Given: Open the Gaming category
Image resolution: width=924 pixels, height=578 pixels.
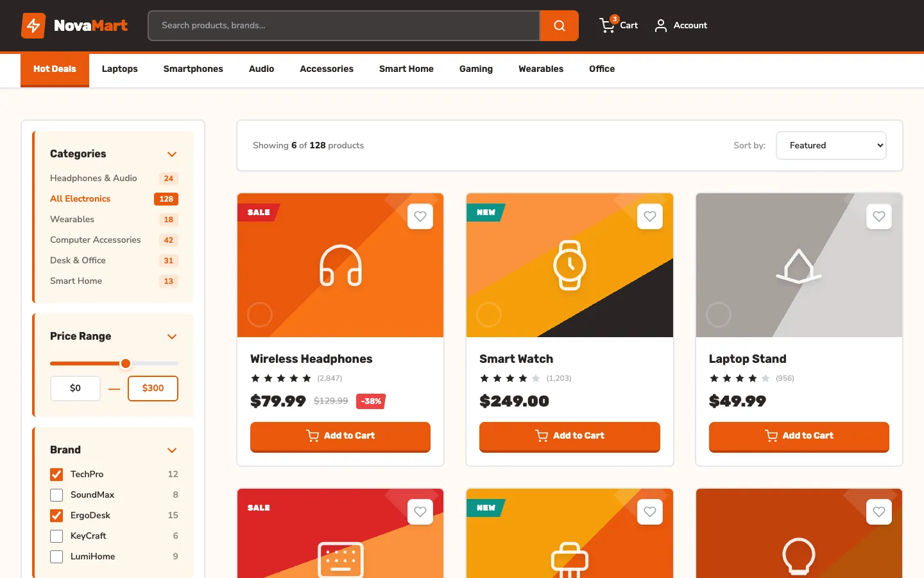Looking at the screenshot, I should [475, 69].
